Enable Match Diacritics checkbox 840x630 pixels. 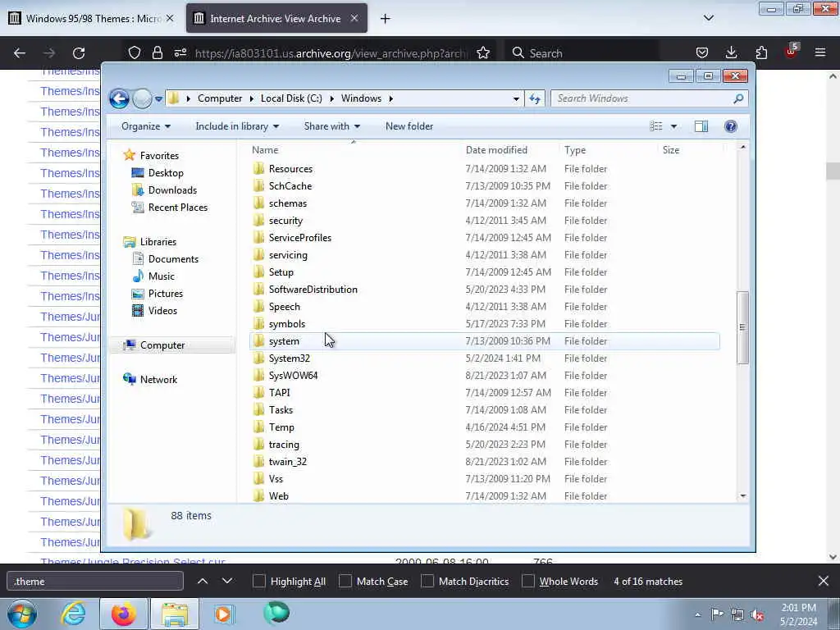tap(427, 582)
